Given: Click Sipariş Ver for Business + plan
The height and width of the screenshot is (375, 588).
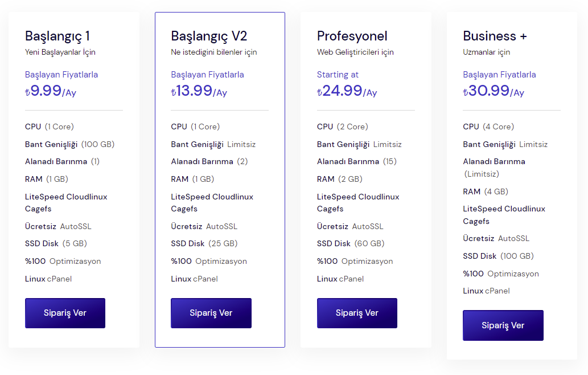Looking at the screenshot, I should pyautogui.click(x=503, y=325).
